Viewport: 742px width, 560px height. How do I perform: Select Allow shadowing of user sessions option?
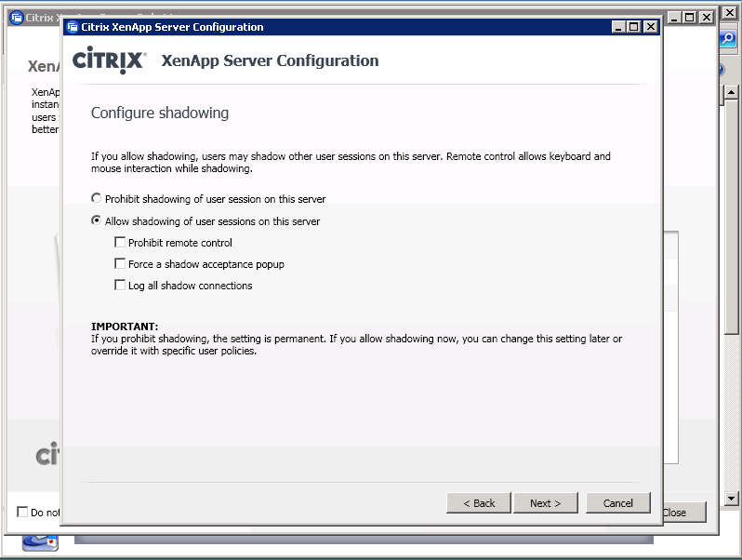(x=96, y=220)
